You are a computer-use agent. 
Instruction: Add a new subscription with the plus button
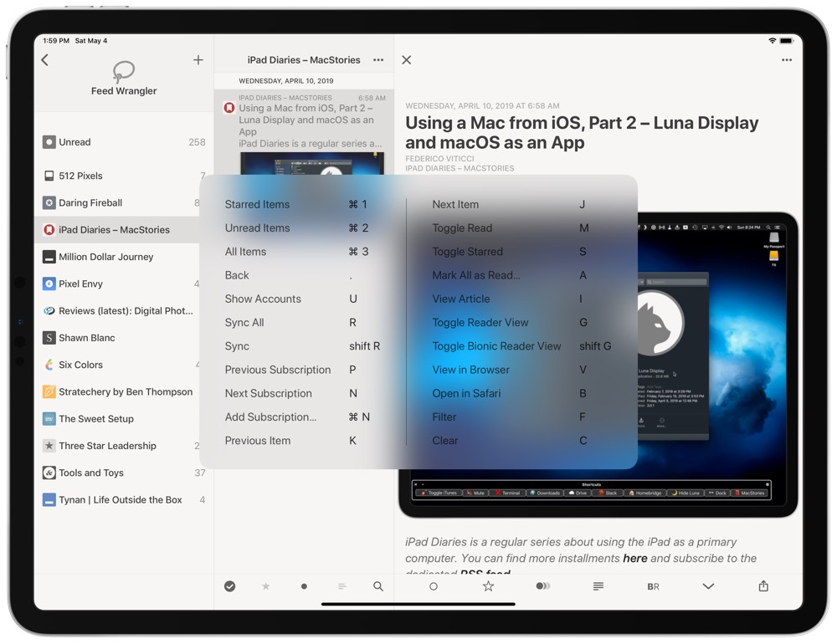point(198,59)
